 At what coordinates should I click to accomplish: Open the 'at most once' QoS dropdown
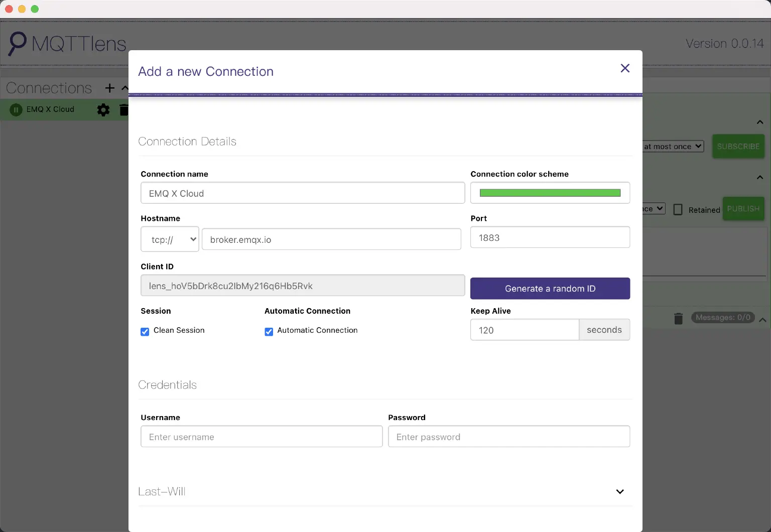673,146
